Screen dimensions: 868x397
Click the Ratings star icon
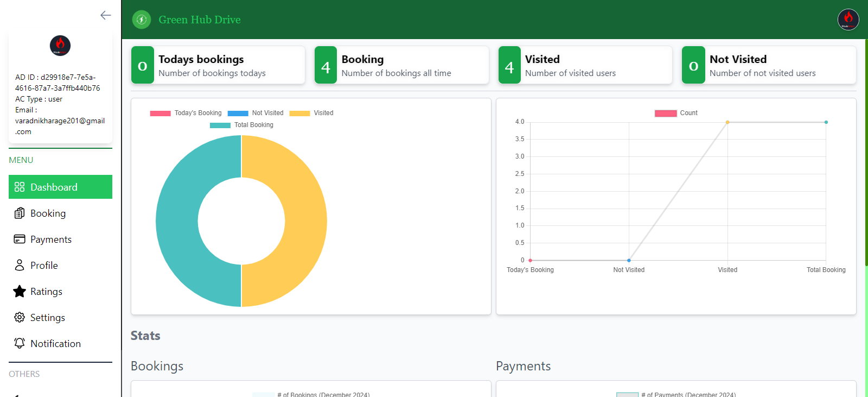tap(20, 291)
